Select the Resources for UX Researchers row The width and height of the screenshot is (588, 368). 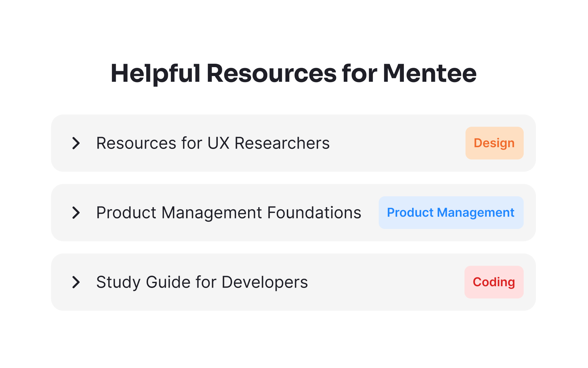click(294, 143)
